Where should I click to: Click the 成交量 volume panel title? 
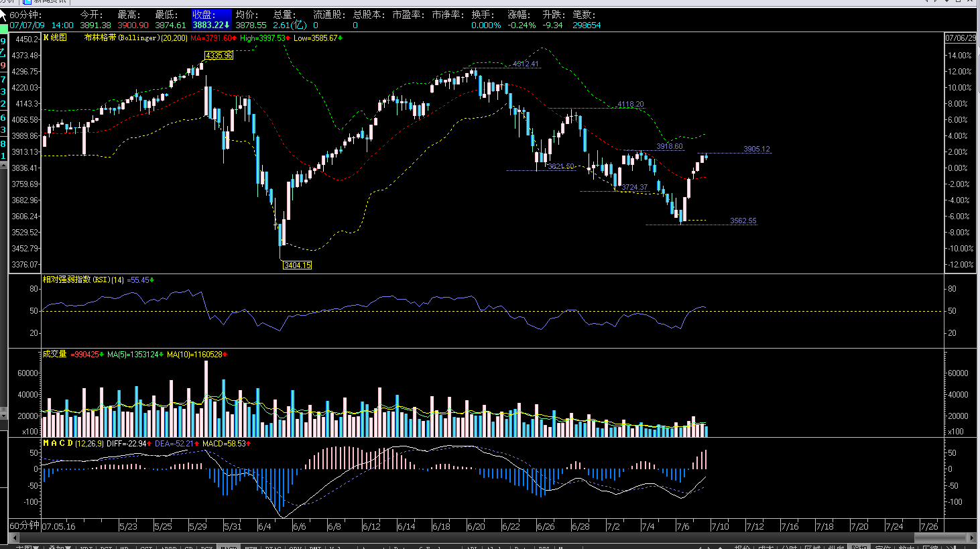pyautogui.click(x=55, y=354)
